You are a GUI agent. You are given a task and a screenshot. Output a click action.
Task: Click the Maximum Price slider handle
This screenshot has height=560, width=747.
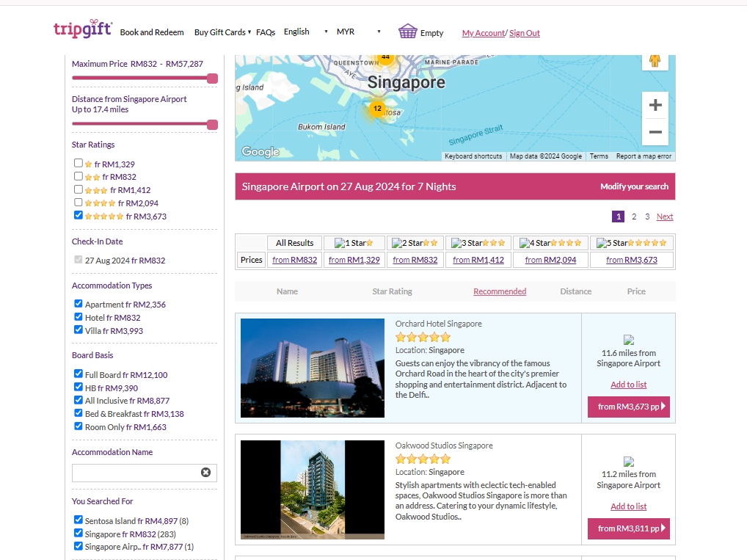[x=213, y=79]
